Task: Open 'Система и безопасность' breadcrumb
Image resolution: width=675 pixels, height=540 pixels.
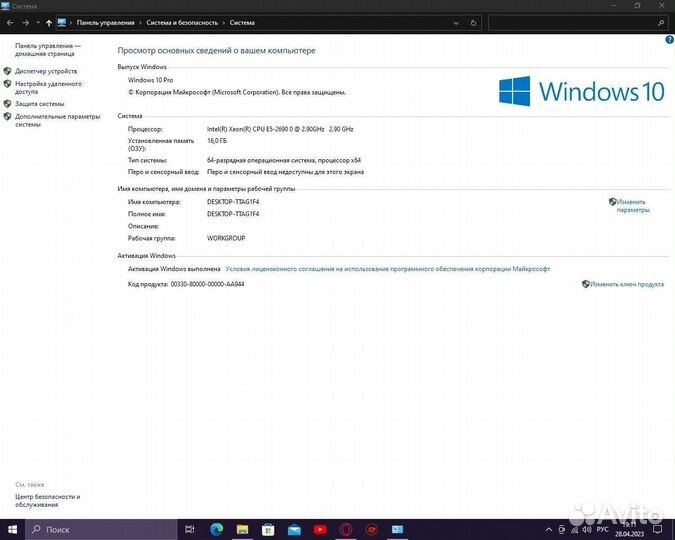Action: [x=182, y=23]
